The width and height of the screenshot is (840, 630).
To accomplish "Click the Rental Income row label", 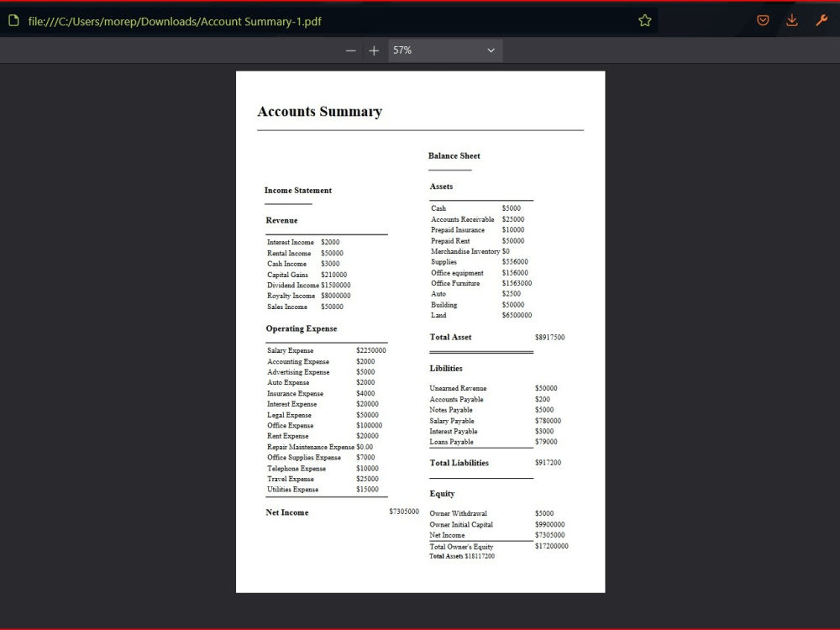I will coord(289,254).
